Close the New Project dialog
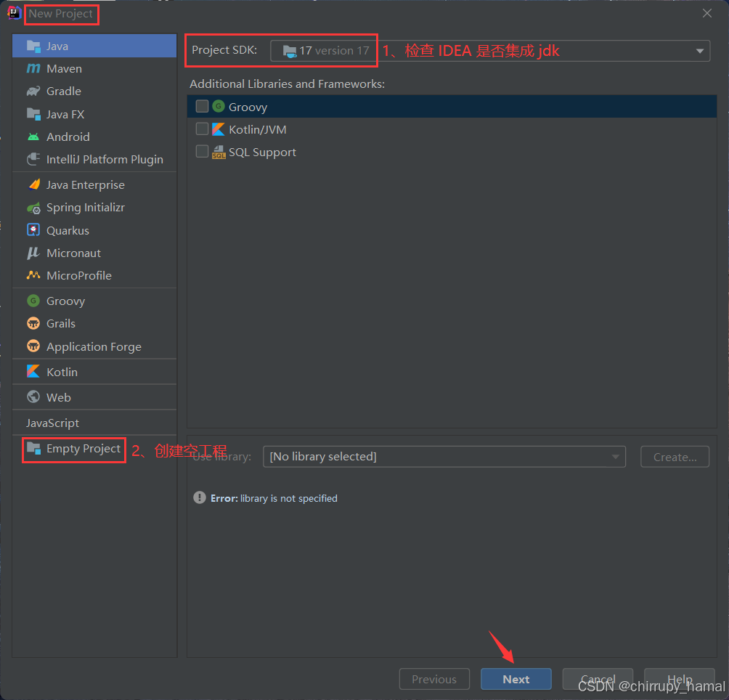The image size is (729, 700). (707, 14)
